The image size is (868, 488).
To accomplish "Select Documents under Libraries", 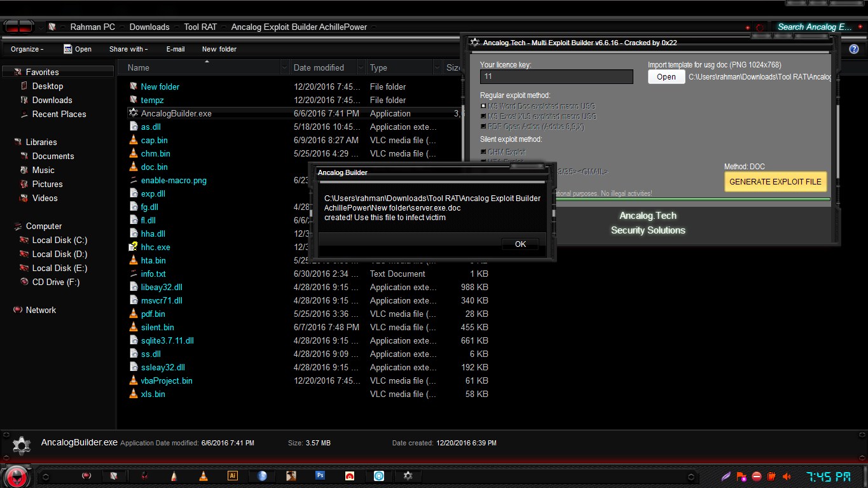I will coord(53,156).
